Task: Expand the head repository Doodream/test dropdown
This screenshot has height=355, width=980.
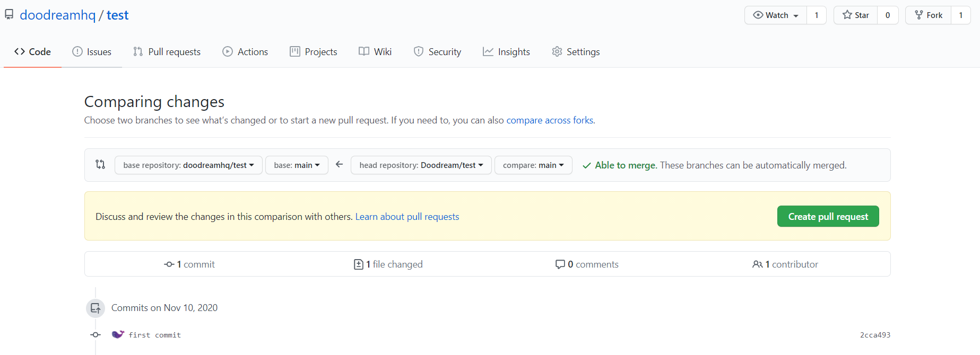Action: pyautogui.click(x=421, y=165)
